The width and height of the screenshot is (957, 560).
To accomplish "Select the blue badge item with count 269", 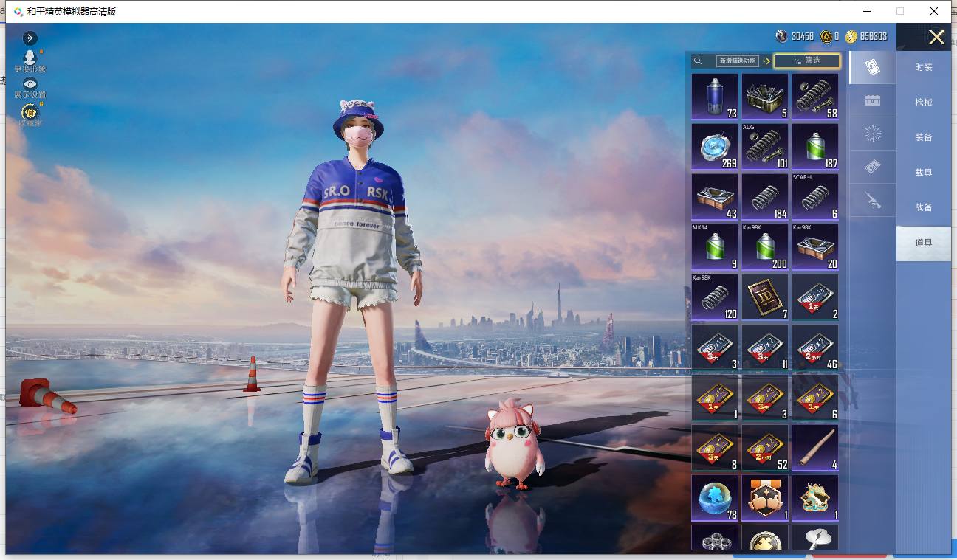I will pyautogui.click(x=714, y=146).
